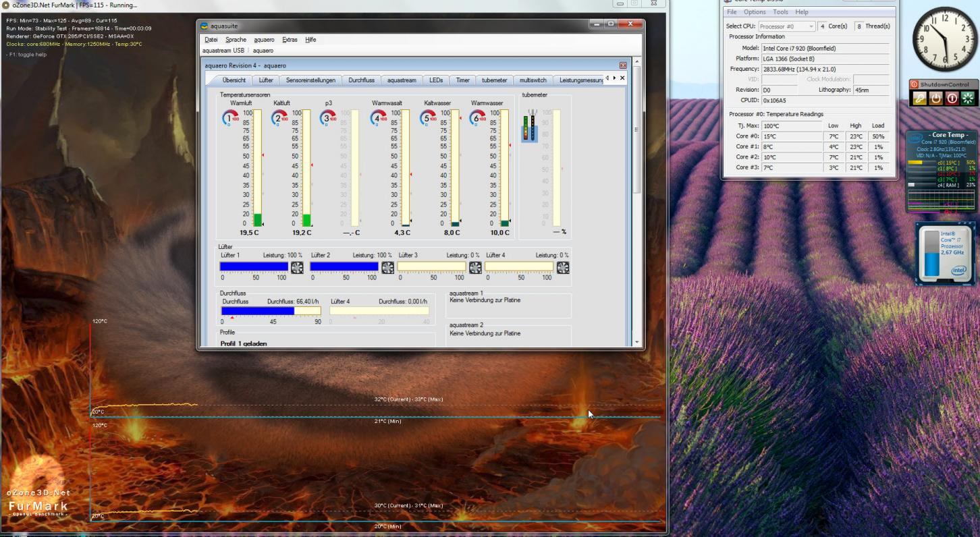Viewport: 980px width, 537px height.
Task: Open the Datei menu in aquasuite
Action: point(211,40)
